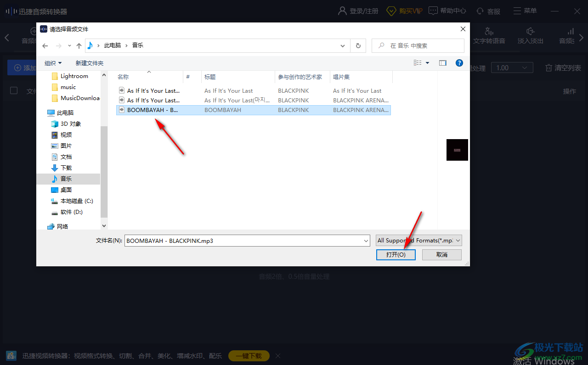Select the Lightroom folder
The height and width of the screenshot is (365, 588).
coord(70,76)
